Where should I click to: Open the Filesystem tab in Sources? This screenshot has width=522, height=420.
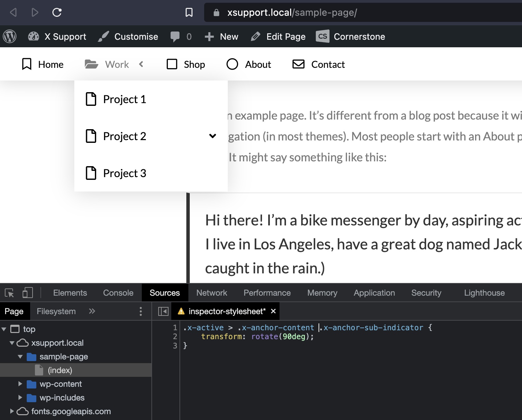click(x=56, y=311)
